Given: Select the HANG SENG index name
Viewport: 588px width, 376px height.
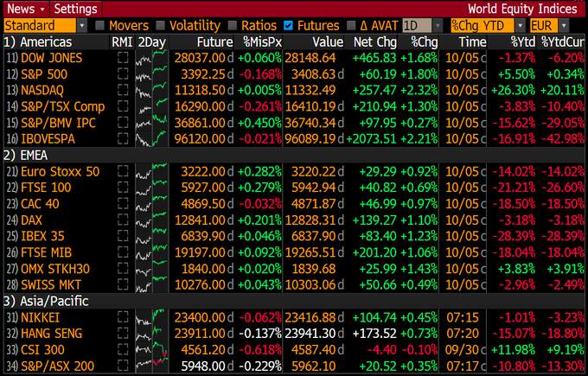Looking at the screenshot, I should [51, 334].
